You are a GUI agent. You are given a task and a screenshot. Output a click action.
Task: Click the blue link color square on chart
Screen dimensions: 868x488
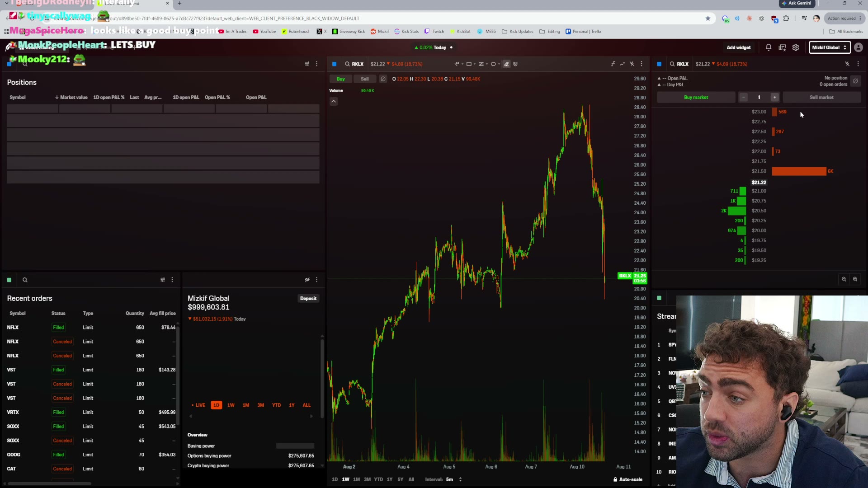[335, 64]
